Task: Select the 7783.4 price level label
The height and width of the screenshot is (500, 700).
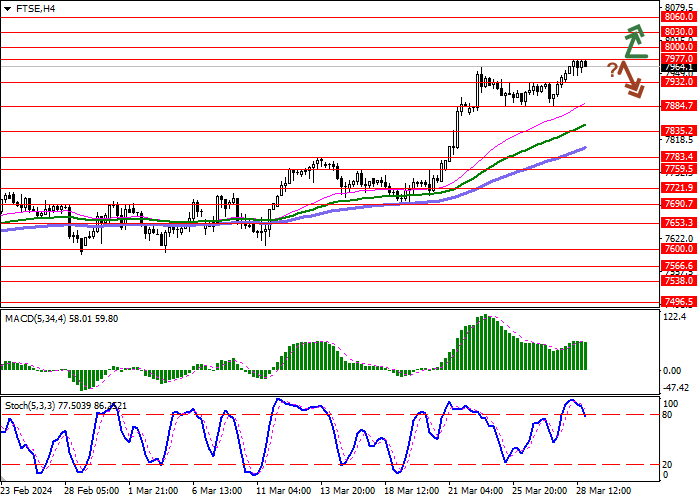Action: pos(679,157)
